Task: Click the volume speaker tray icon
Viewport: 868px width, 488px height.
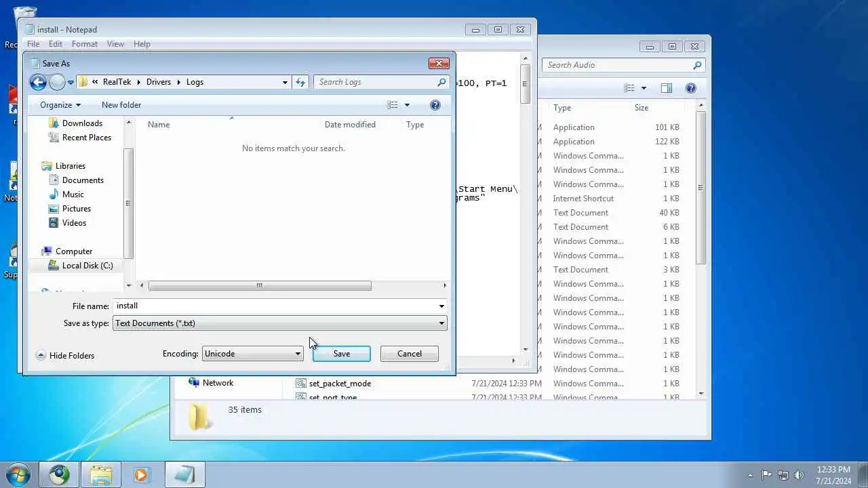Action: (799, 475)
